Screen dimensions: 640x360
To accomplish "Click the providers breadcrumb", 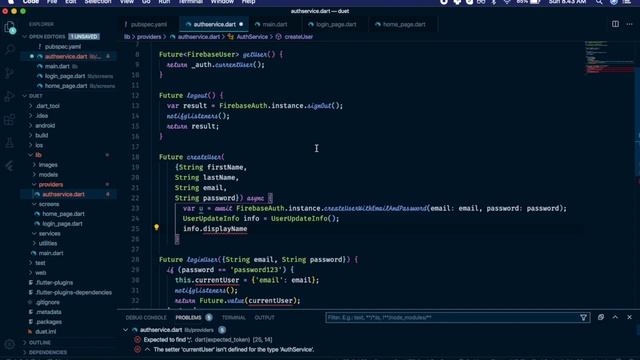I will [149, 37].
